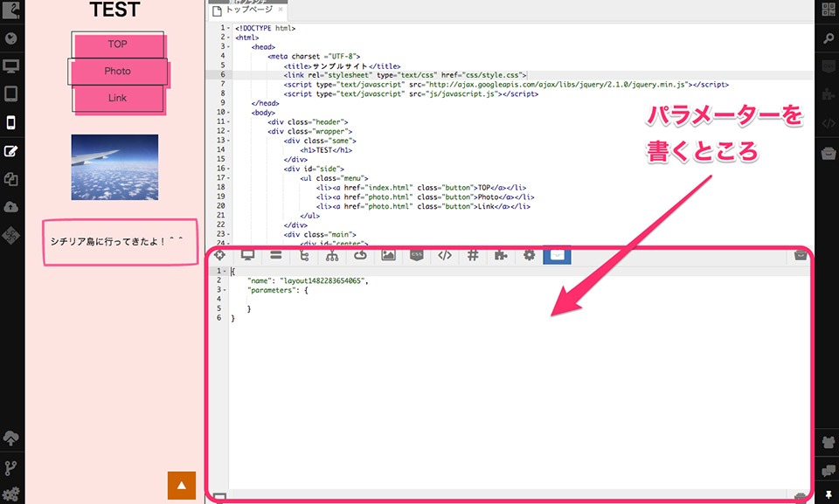Collapse the head tag fold on line 3
Screen dimensions: 839x504
(x=228, y=47)
